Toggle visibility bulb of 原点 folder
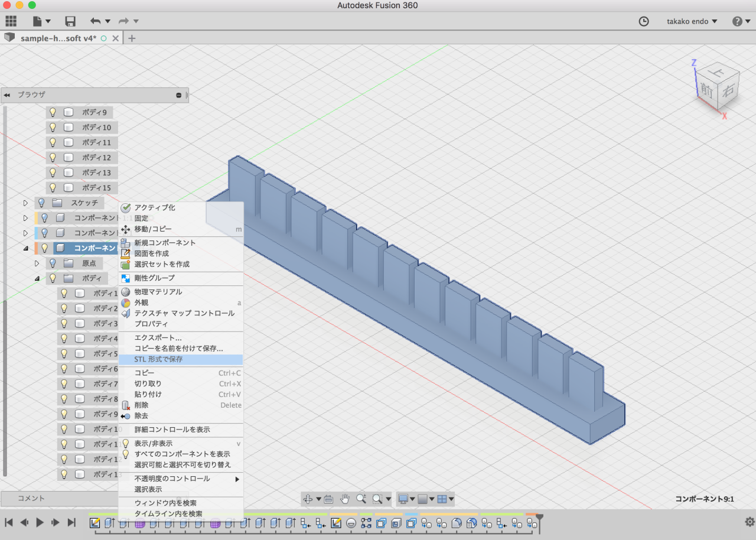The height and width of the screenshot is (540, 756). [53, 263]
